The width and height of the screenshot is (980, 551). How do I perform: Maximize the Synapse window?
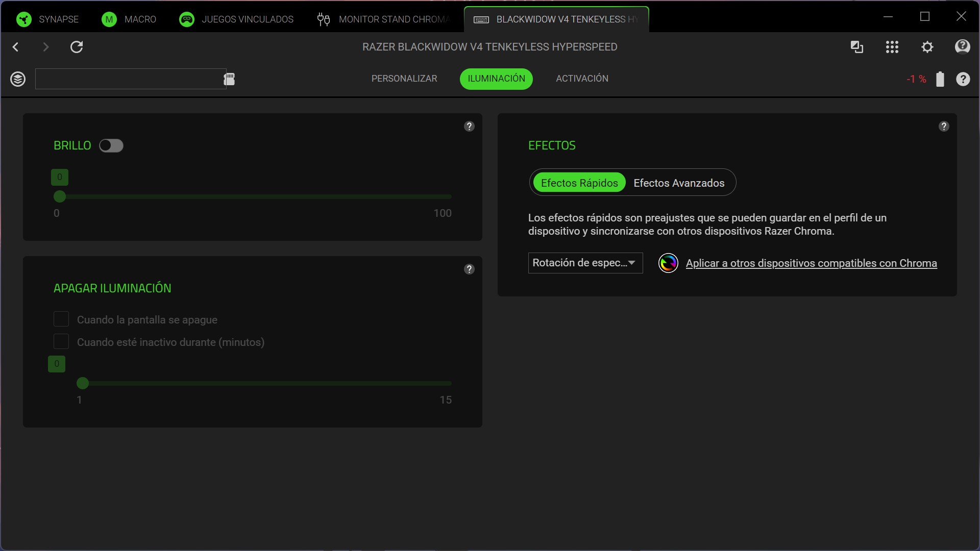click(925, 16)
